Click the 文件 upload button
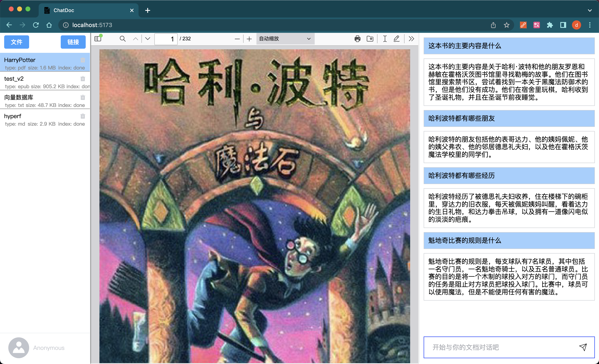The height and width of the screenshot is (364, 599). click(16, 42)
